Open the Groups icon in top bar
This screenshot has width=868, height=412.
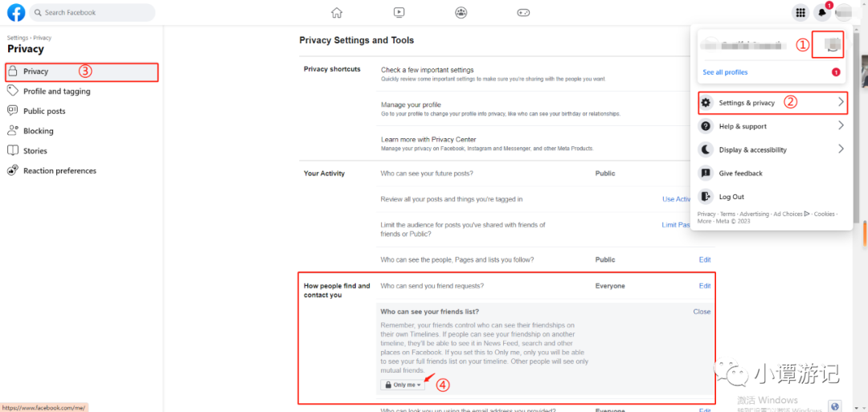coord(461,12)
